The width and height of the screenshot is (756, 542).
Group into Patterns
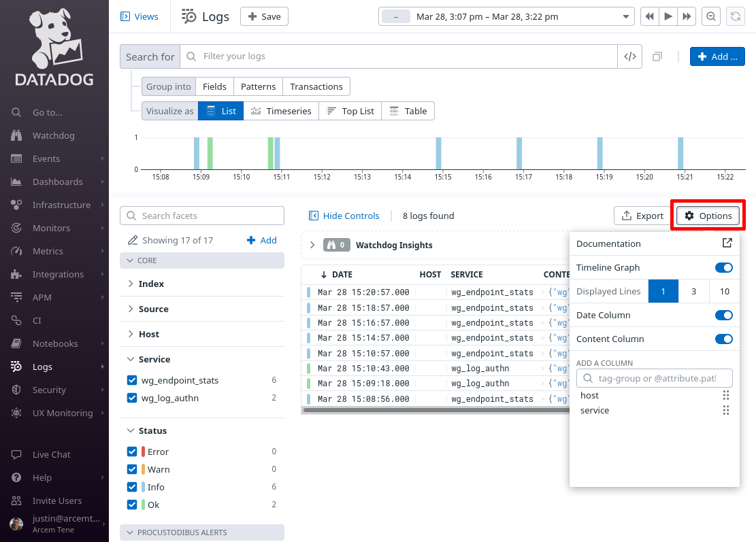[258, 87]
